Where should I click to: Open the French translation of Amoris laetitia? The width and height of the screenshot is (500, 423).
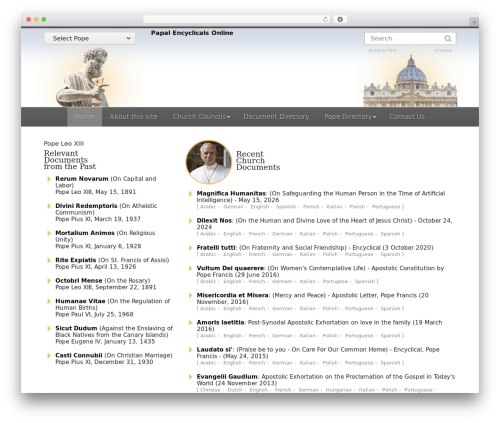click(x=257, y=336)
